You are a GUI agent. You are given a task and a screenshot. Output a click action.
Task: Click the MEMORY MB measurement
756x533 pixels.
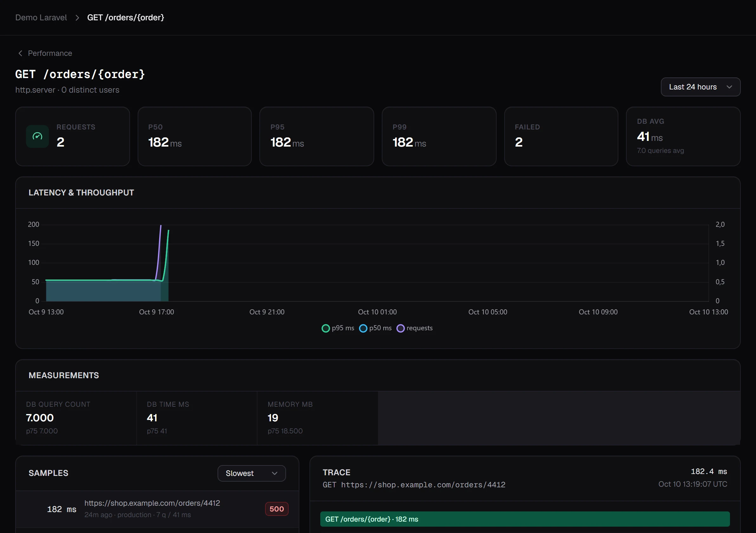tap(317, 418)
